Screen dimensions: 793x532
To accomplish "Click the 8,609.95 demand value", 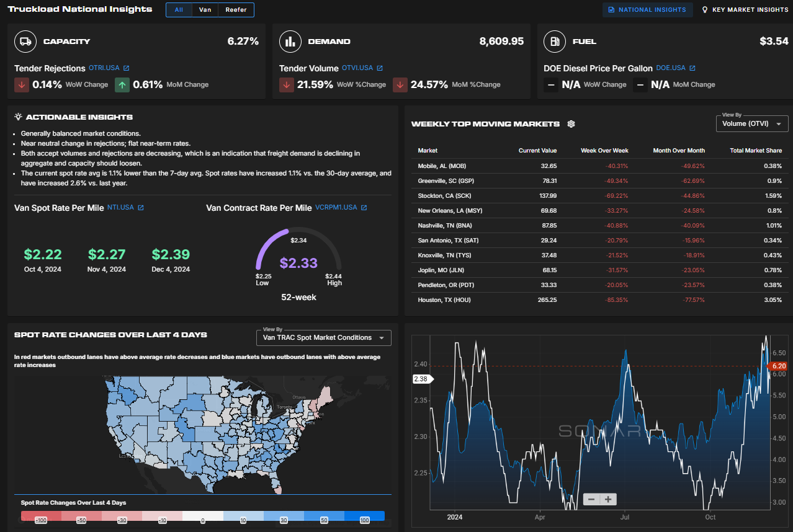I will (x=501, y=42).
